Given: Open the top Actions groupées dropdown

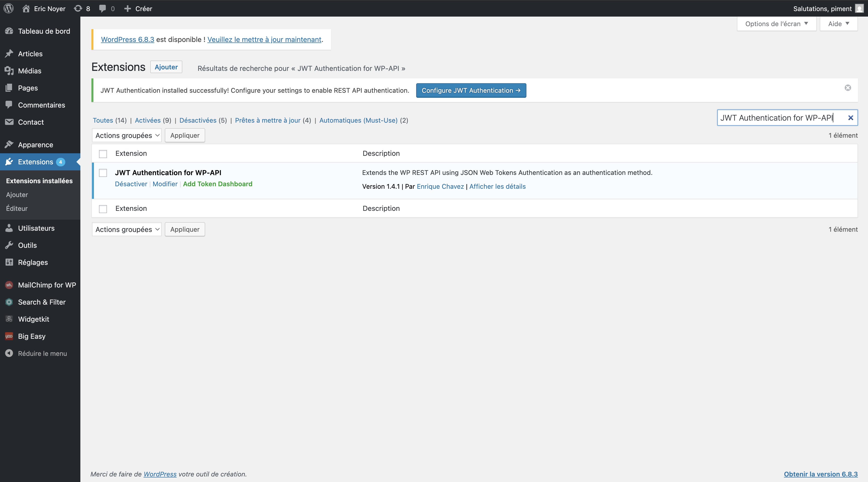Looking at the screenshot, I should point(127,135).
